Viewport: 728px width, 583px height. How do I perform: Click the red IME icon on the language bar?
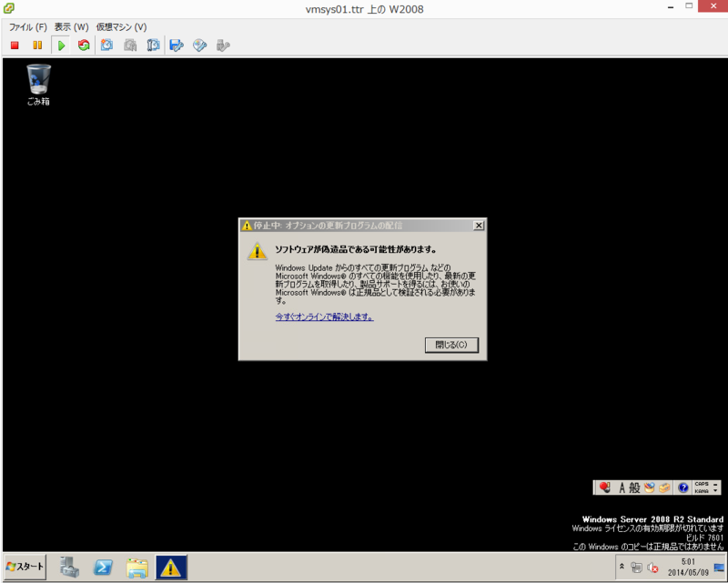point(604,488)
